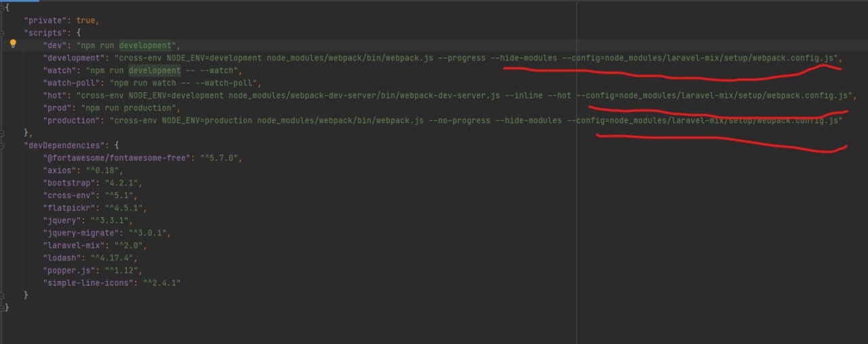Viewport: 868px width, 344px height.
Task: Click the "cross-env" dependency key
Action: coord(69,195)
